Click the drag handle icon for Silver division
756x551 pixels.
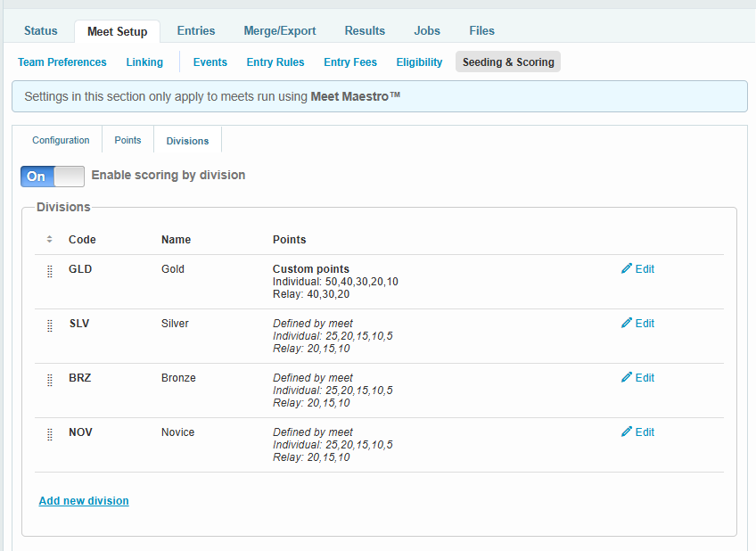(50, 325)
